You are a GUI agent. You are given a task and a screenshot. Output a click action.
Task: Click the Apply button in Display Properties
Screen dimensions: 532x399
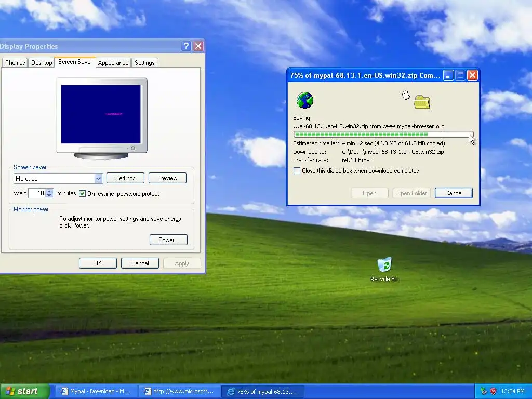pos(182,263)
